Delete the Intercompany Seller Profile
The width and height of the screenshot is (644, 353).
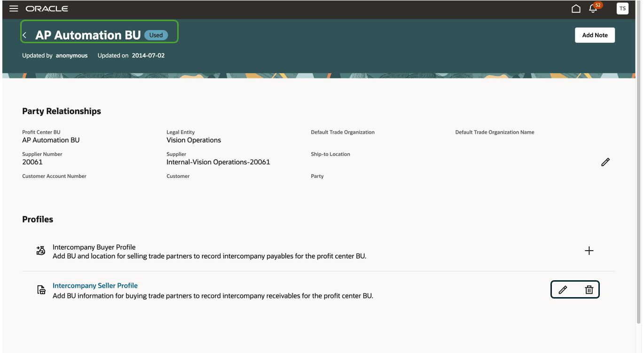589,290
